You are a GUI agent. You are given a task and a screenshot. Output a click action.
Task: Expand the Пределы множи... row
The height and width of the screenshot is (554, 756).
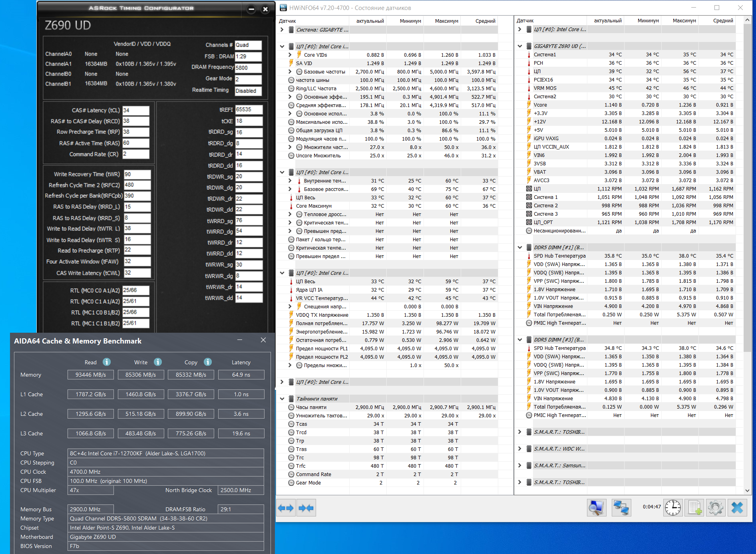pyautogui.click(x=290, y=365)
